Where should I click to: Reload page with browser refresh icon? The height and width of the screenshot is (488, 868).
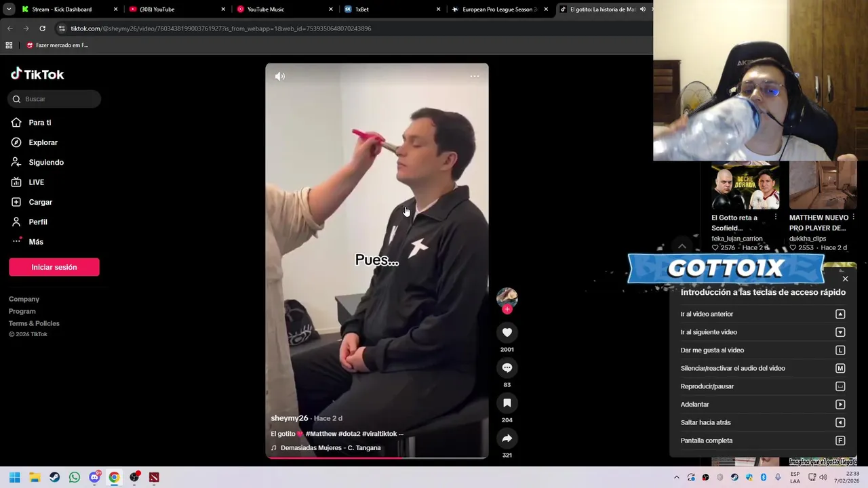coord(42,28)
